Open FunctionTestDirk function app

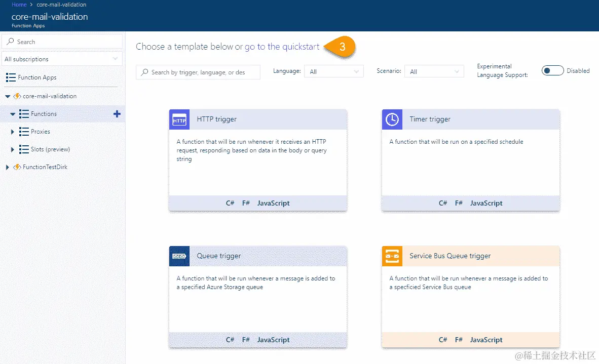(45, 167)
